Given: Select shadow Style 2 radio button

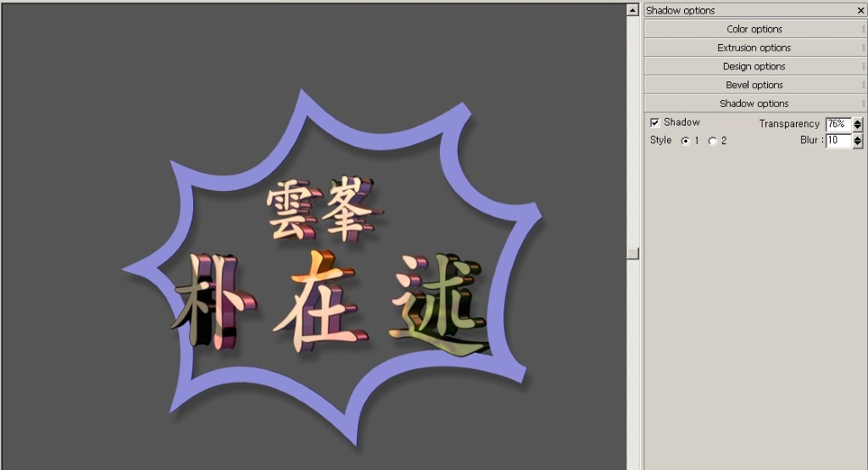Looking at the screenshot, I should (x=712, y=141).
